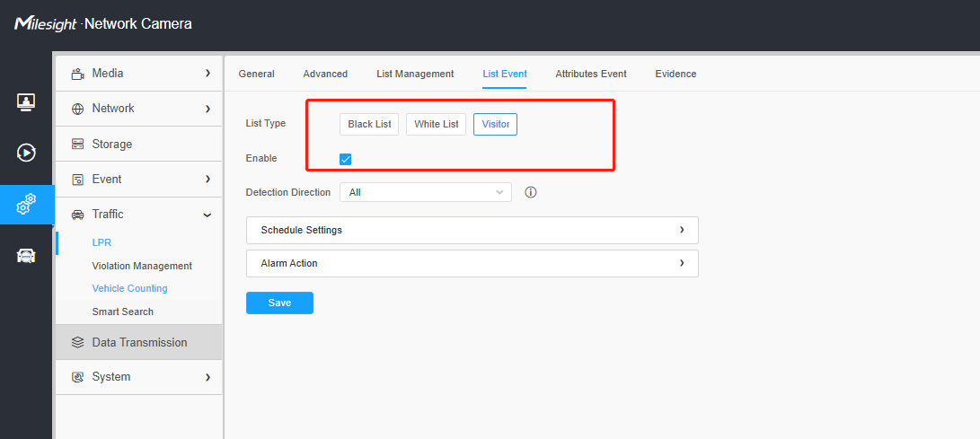Click the System menu label
The image size is (980, 439).
coord(111,377)
